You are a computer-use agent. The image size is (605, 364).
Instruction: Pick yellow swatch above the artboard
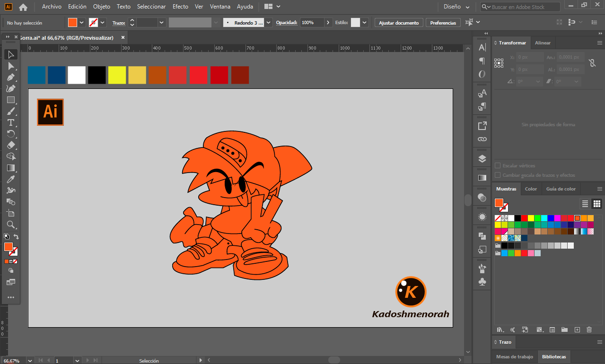tap(117, 75)
